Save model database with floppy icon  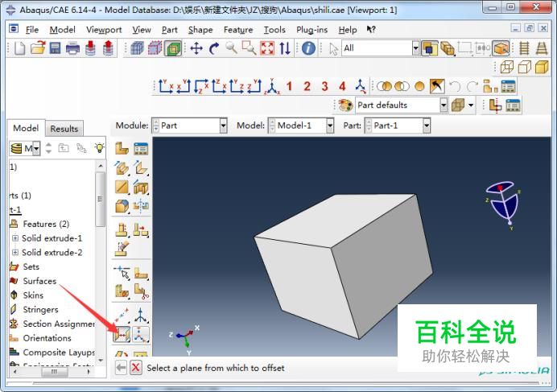55,48
